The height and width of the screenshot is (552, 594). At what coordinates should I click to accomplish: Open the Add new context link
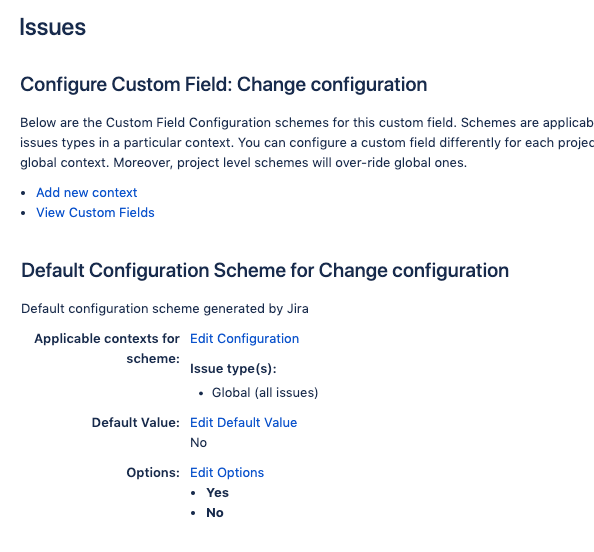coord(86,192)
